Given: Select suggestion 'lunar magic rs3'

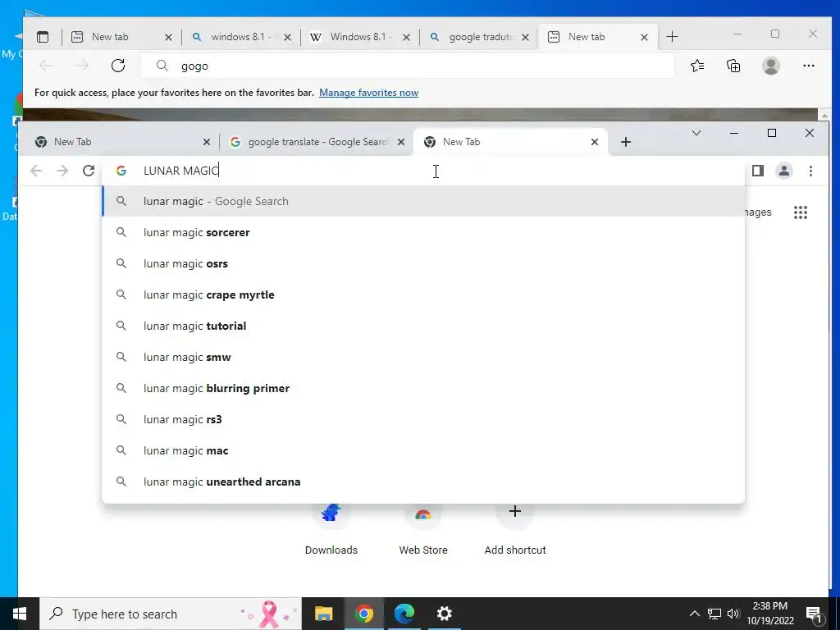Looking at the screenshot, I should 423,419.
